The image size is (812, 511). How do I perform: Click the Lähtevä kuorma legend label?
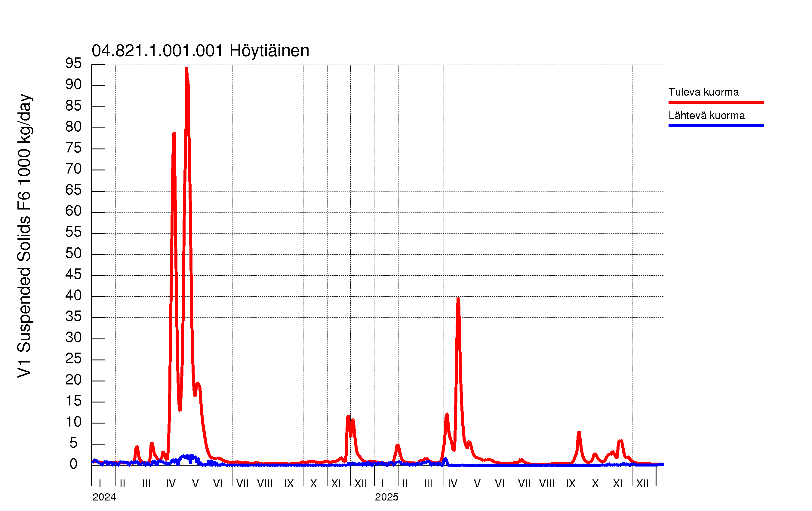706,116
